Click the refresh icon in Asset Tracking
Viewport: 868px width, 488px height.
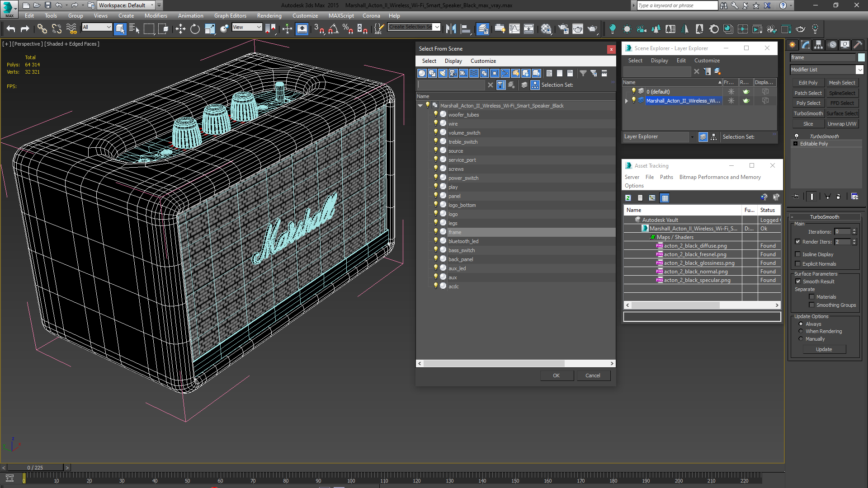coord(628,197)
